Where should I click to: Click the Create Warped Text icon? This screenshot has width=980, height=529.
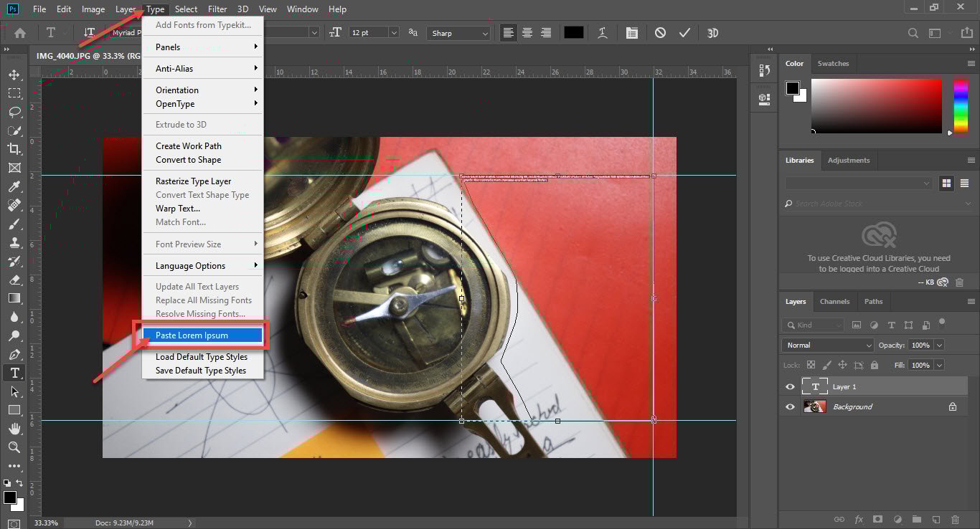[x=603, y=33]
